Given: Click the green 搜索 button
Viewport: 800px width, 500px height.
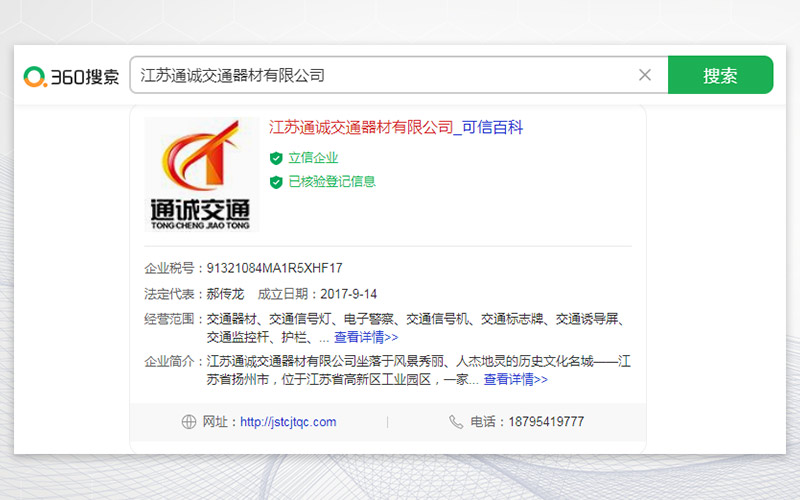Looking at the screenshot, I should pyautogui.click(x=720, y=75).
